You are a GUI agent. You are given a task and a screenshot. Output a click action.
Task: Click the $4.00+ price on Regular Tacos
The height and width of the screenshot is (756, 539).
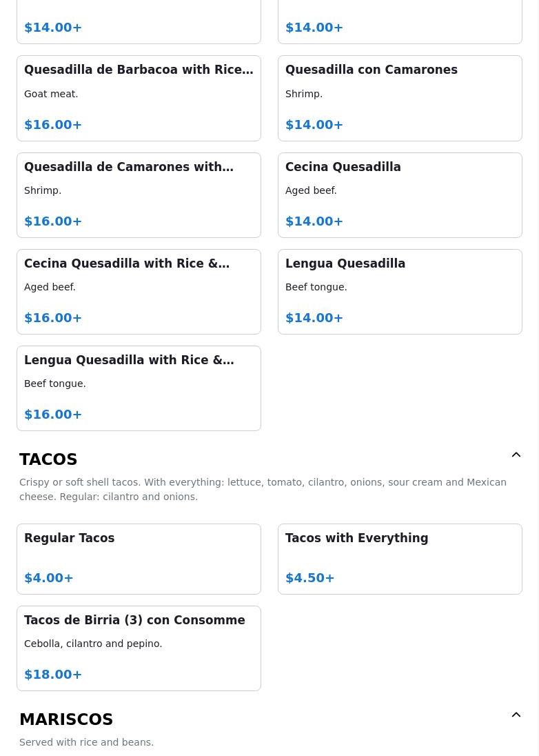(x=49, y=578)
